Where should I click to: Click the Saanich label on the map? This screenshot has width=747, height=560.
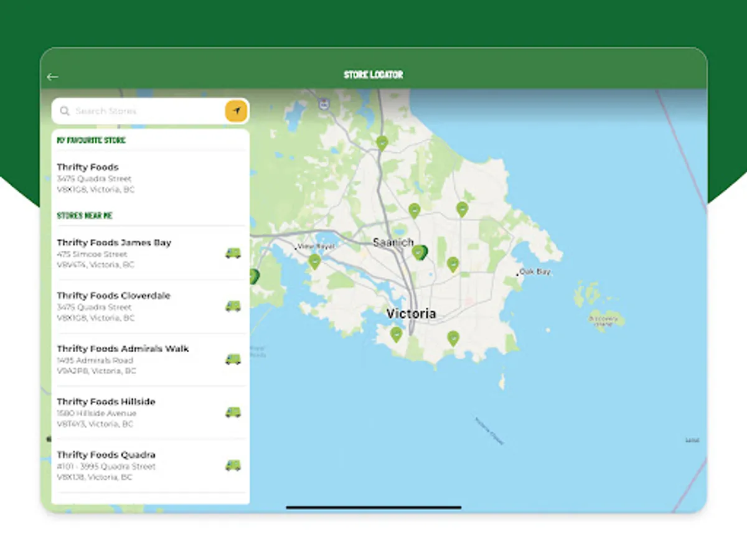pyautogui.click(x=393, y=242)
